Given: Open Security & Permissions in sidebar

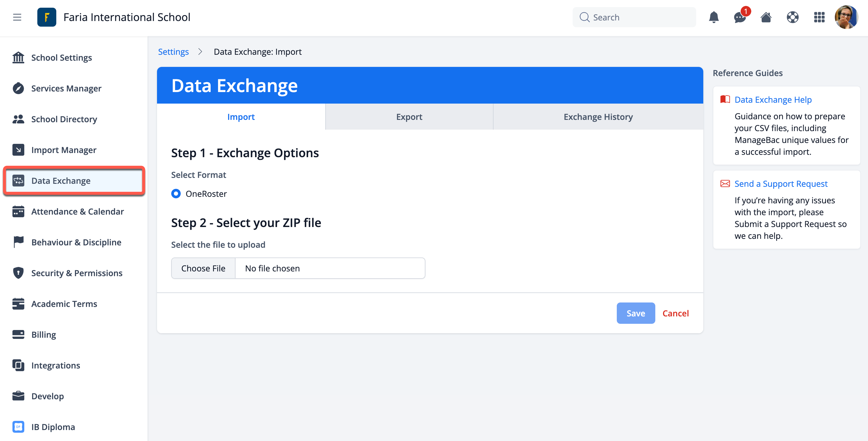Looking at the screenshot, I should (x=76, y=273).
